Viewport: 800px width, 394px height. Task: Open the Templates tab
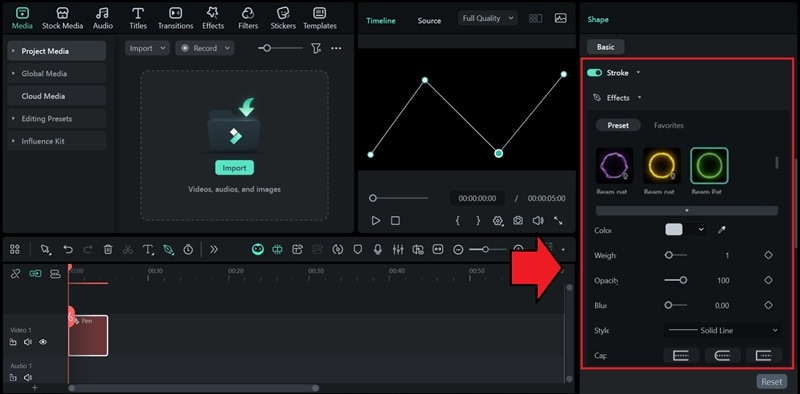coord(320,18)
